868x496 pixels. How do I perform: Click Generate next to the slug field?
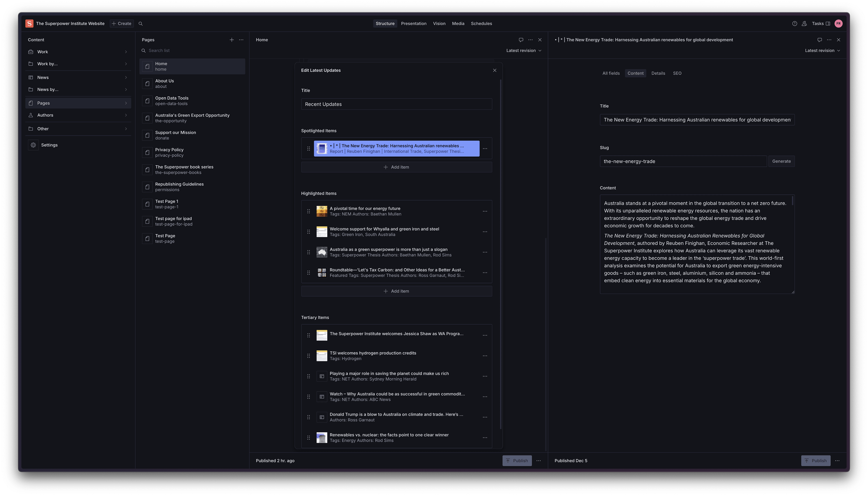[x=781, y=161]
